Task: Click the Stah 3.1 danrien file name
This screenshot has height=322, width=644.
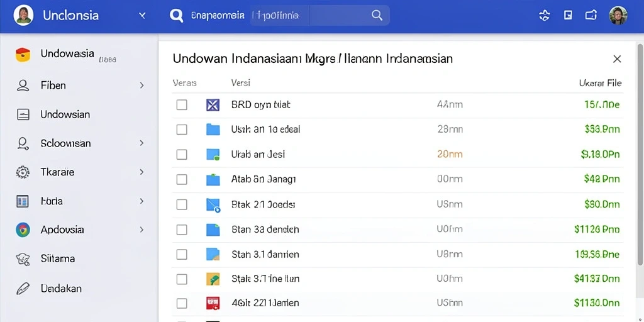Action: 265,254
